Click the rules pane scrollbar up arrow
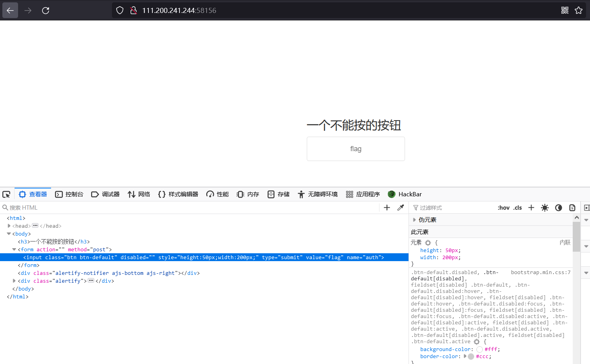This screenshot has width=590, height=364. click(577, 218)
